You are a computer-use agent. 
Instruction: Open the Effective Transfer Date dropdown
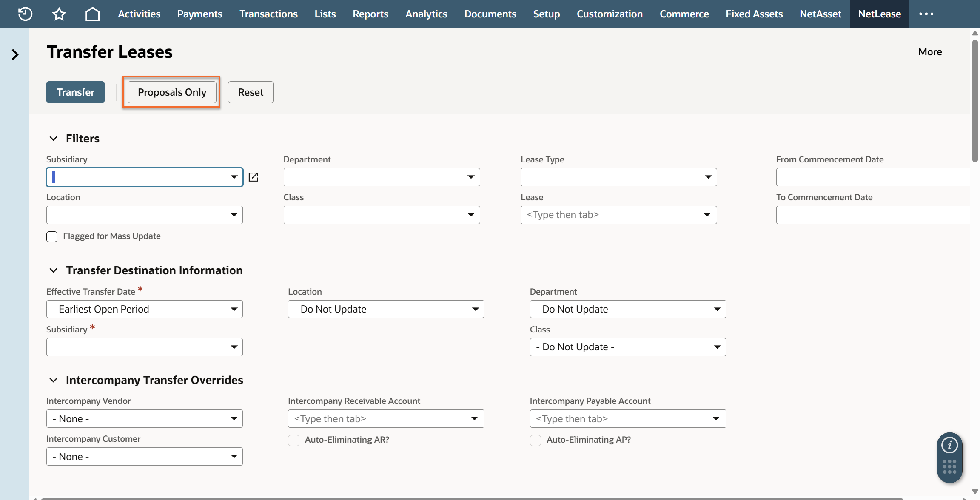145,309
